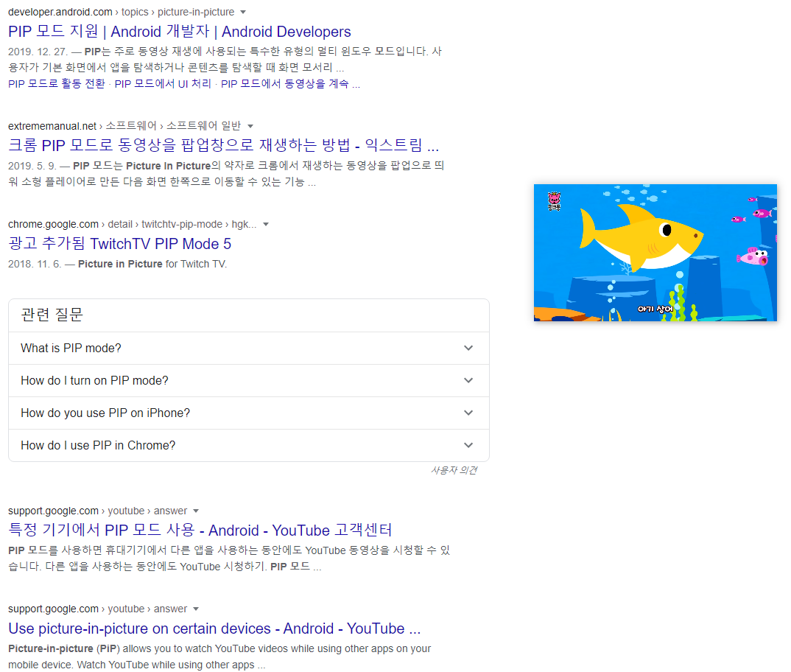Follow the 'PIP 모드에서 UI 처리' sitelink
The width and height of the screenshot is (791, 672).
point(163,84)
